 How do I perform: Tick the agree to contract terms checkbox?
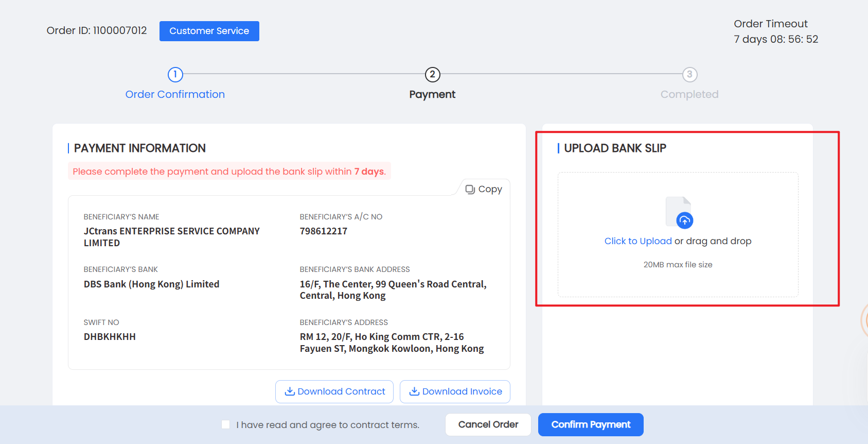coord(225,424)
